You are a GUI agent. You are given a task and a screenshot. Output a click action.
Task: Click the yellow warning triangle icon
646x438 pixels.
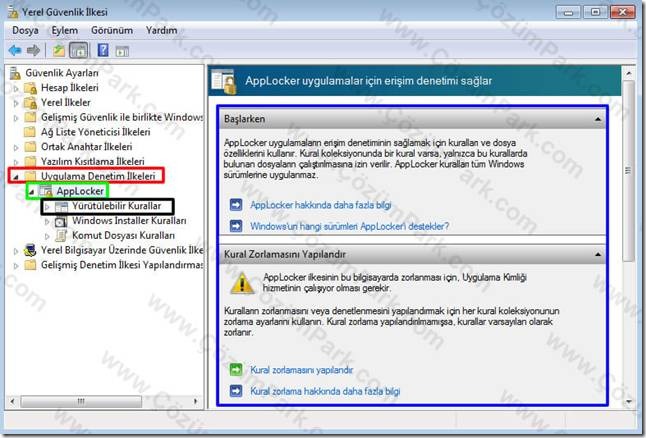coord(242,283)
